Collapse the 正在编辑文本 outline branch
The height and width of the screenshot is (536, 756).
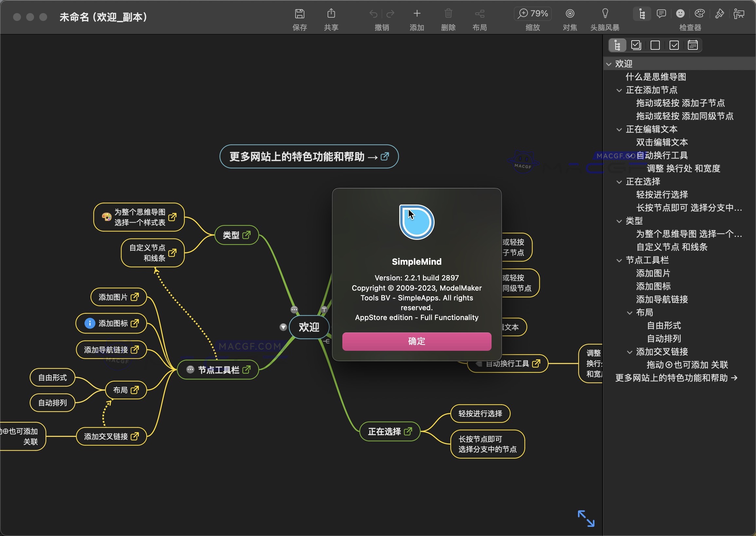coord(619,129)
